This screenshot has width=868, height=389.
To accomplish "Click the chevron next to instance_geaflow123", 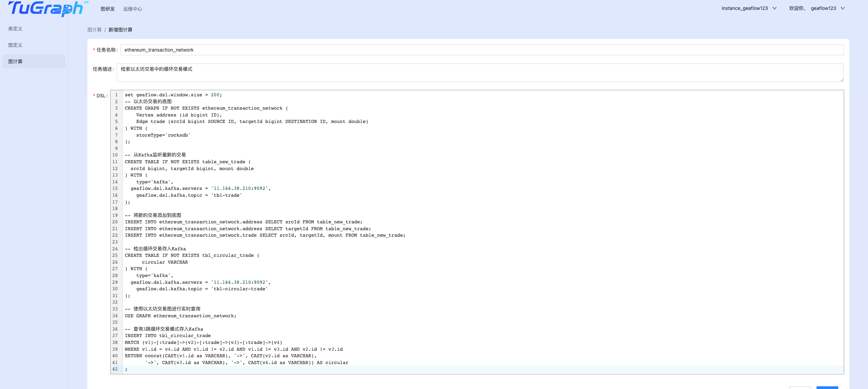I will pos(775,8).
